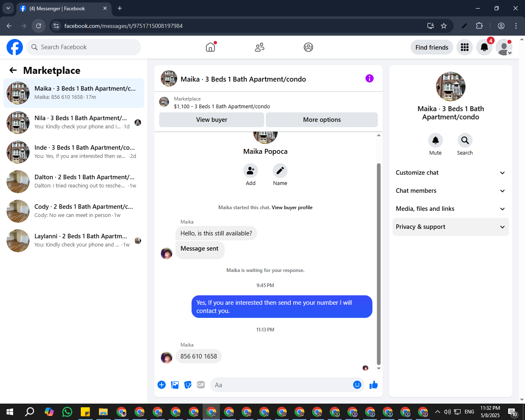Screen dimensions: 525x420
Task: Open File Explorer from the taskbar
Action: pyautogui.click(x=103, y=412)
